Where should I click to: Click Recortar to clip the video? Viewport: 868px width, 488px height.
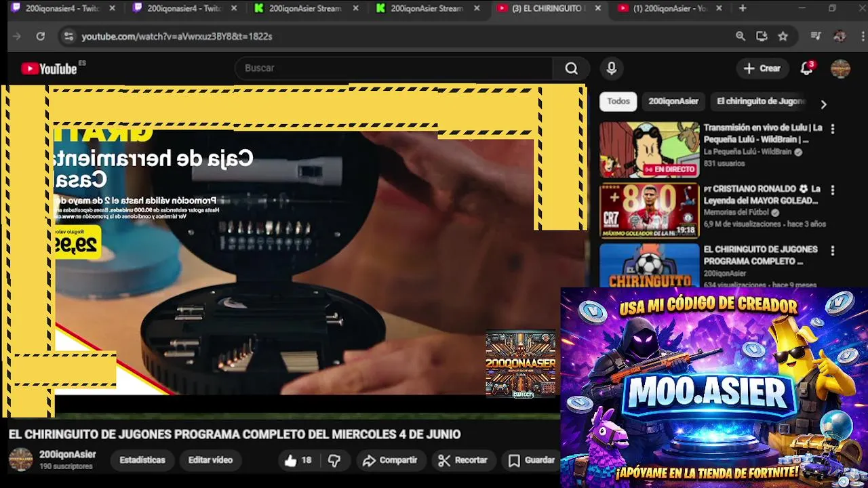[463, 461]
